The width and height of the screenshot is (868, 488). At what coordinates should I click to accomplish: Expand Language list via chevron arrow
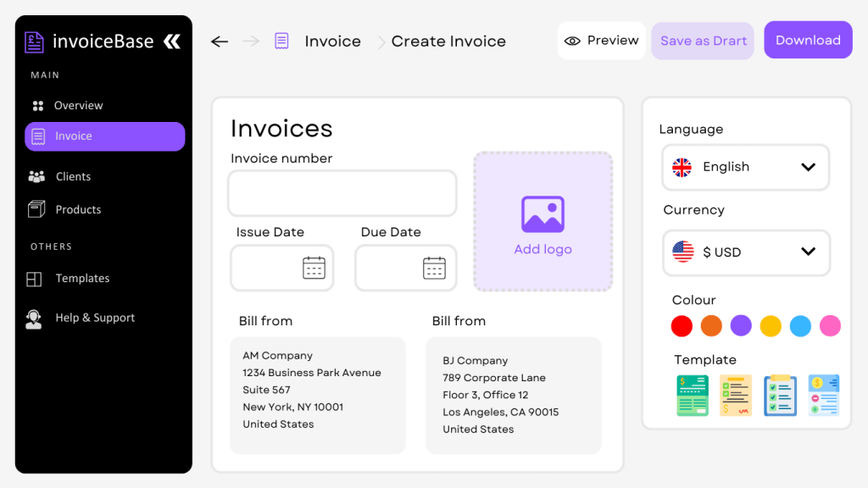(x=808, y=167)
